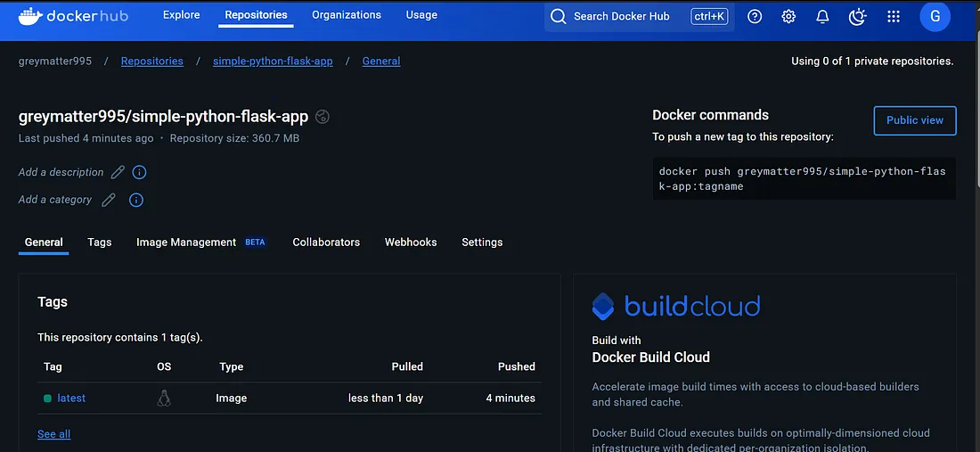Image resolution: width=980 pixels, height=452 pixels.
Task: Click the 'Last pushed 4 minutes ago' text
Action: (86, 139)
